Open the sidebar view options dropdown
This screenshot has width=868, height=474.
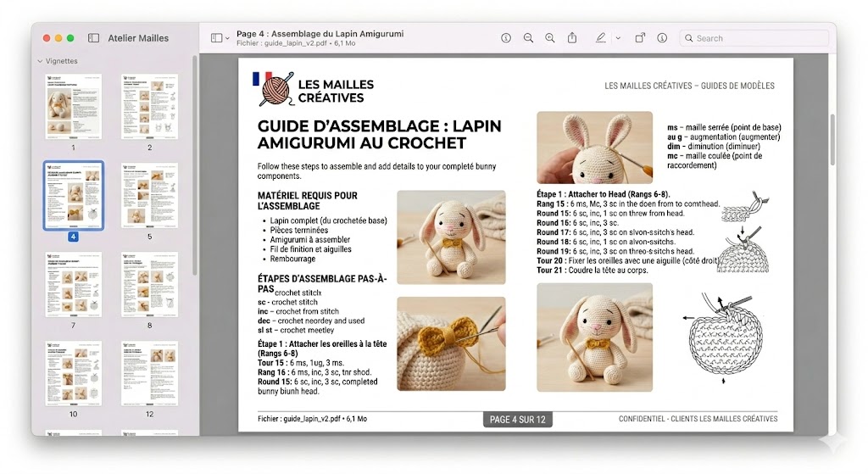tap(220, 38)
